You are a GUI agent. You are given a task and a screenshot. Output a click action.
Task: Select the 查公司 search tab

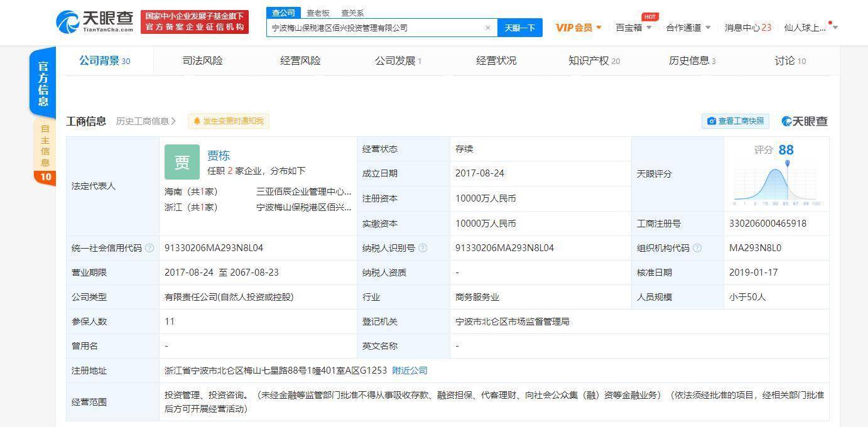[x=283, y=13]
